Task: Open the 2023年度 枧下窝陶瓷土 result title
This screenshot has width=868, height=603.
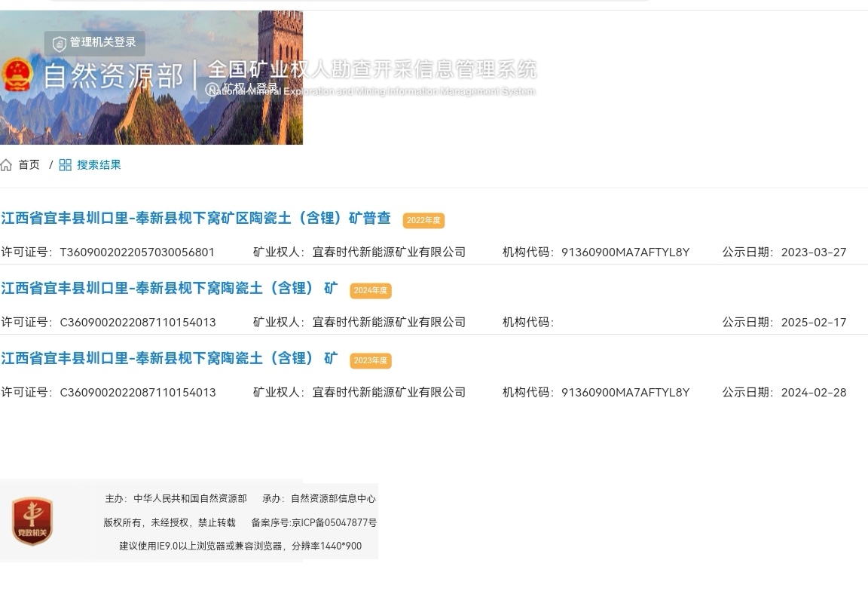Action: pyautogui.click(x=170, y=359)
